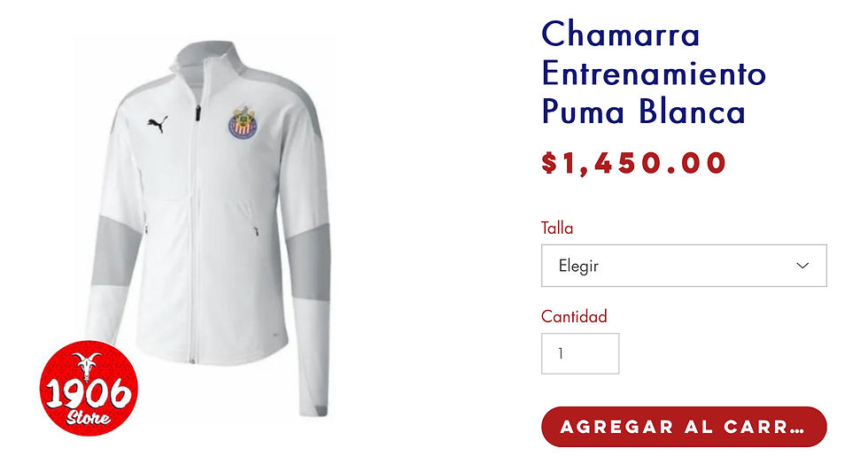Click the Puma cat logo on jacket
The width and height of the screenshot is (868, 464).
(x=158, y=124)
